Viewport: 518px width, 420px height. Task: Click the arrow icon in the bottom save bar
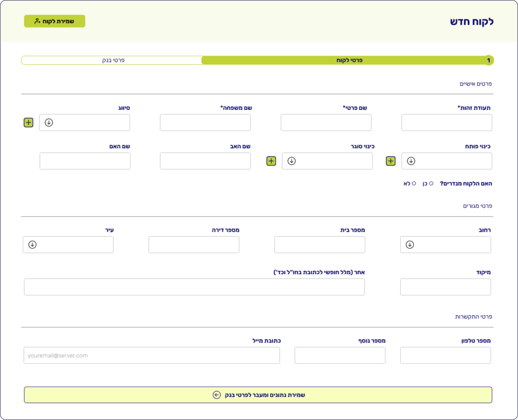click(217, 395)
